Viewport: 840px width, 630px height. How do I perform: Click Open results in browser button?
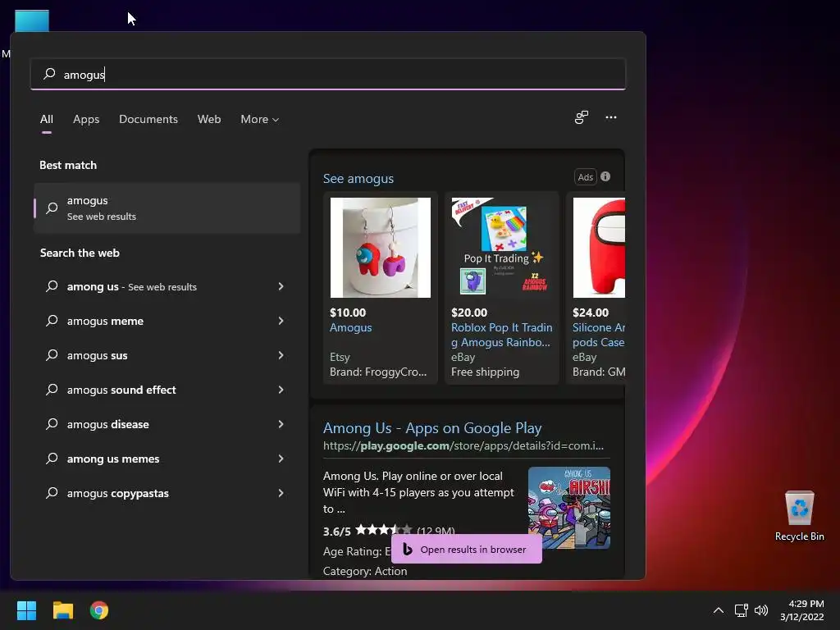(x=466, y=549)
